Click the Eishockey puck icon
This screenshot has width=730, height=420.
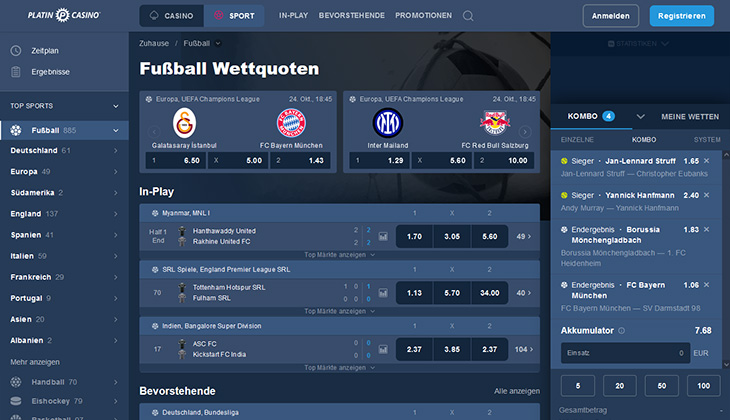16,401
